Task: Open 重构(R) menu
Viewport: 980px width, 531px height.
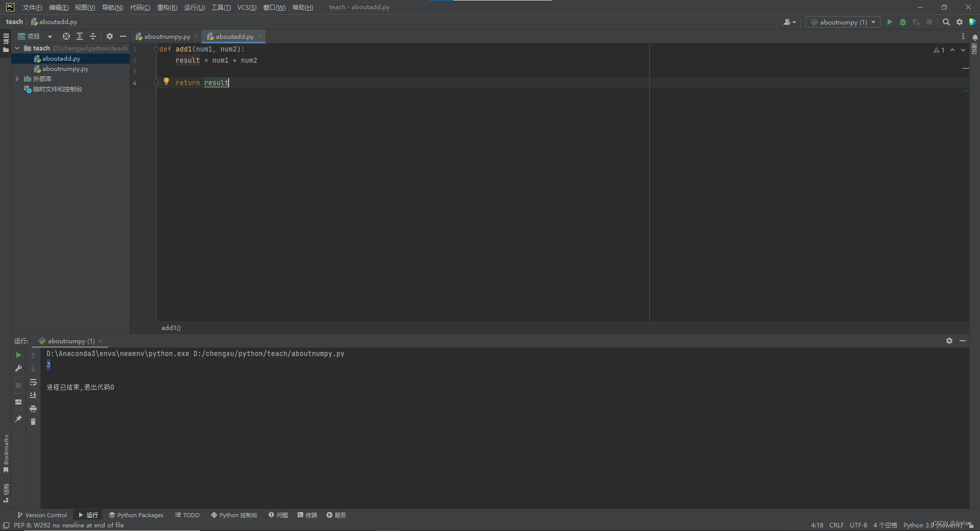Action: 167,7
